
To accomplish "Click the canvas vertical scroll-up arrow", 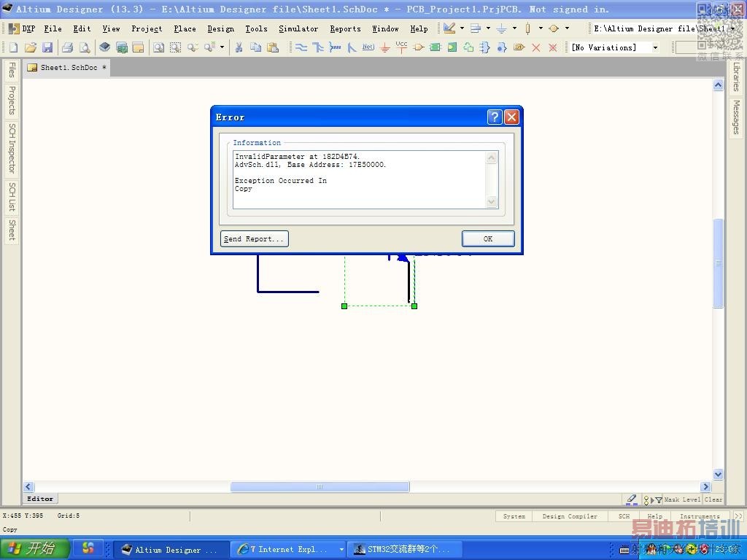I will pyautogui.click(x=718, y=85).
